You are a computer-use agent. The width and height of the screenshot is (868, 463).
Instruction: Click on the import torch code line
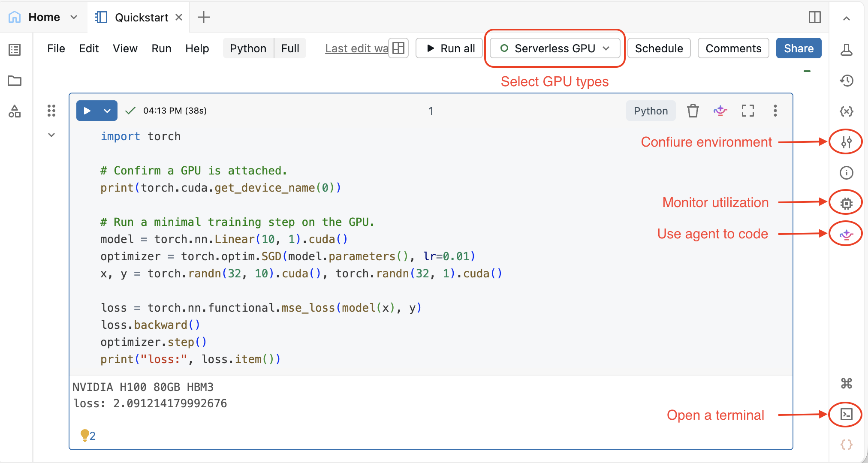tap(141, 136)
